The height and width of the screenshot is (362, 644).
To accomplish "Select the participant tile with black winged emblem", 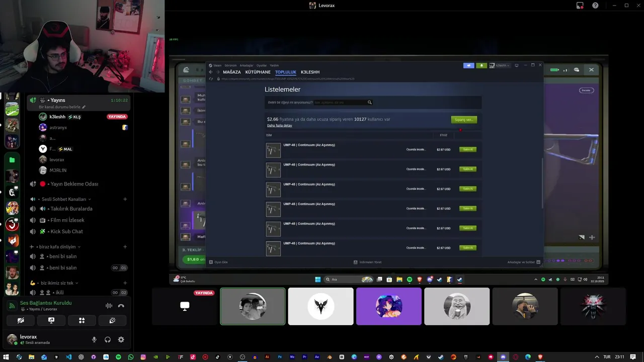I will coord(320,306).
